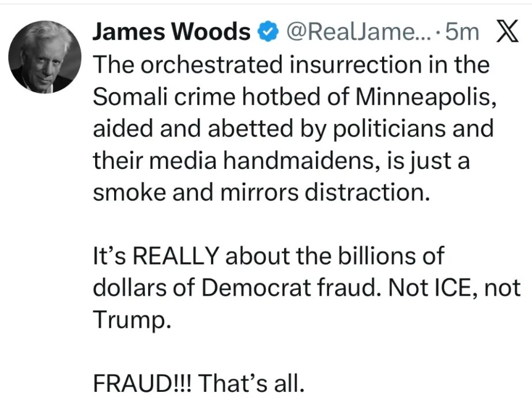Click the display name James Woods
This screenshot has height=404, width=532.
(171, 33)
